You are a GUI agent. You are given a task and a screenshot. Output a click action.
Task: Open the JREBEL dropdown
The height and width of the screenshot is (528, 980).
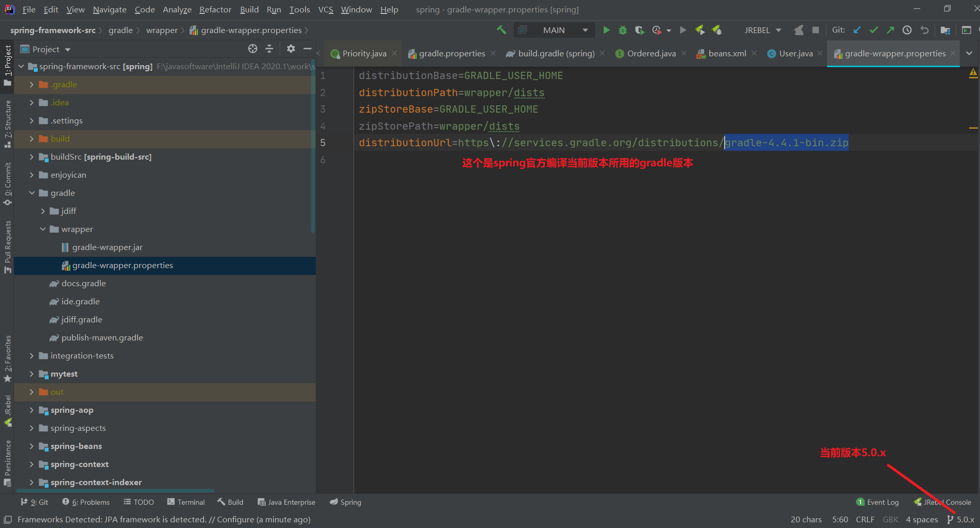point(762,30)
